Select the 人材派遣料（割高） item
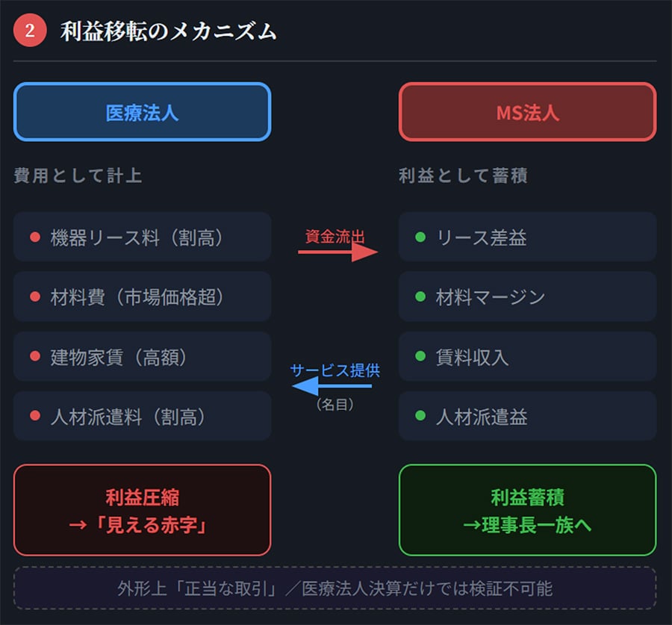Viewport: 672px width, 625px height. 142,416
